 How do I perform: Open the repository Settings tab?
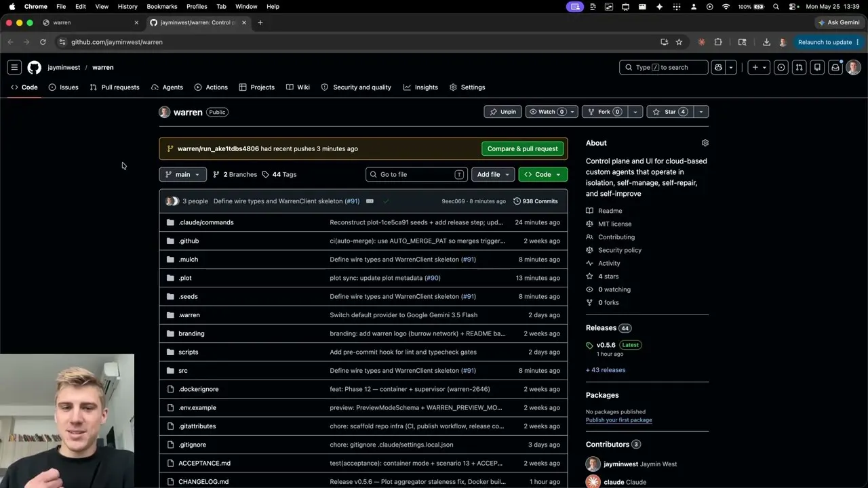pyautogui.click(x=467, y=87)
